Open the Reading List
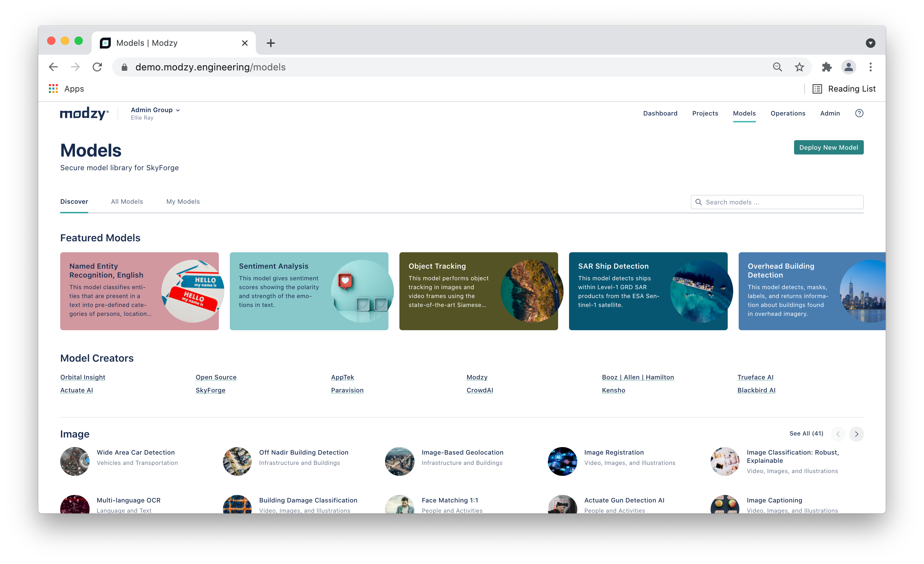924x564 pixels. 844,89
